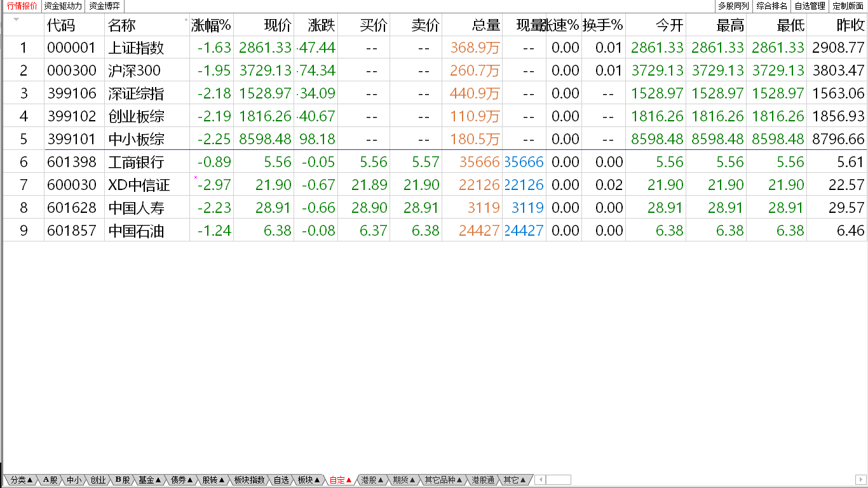Open 综合排名 ranking
868x488 pixels.
tap(771, 6)
